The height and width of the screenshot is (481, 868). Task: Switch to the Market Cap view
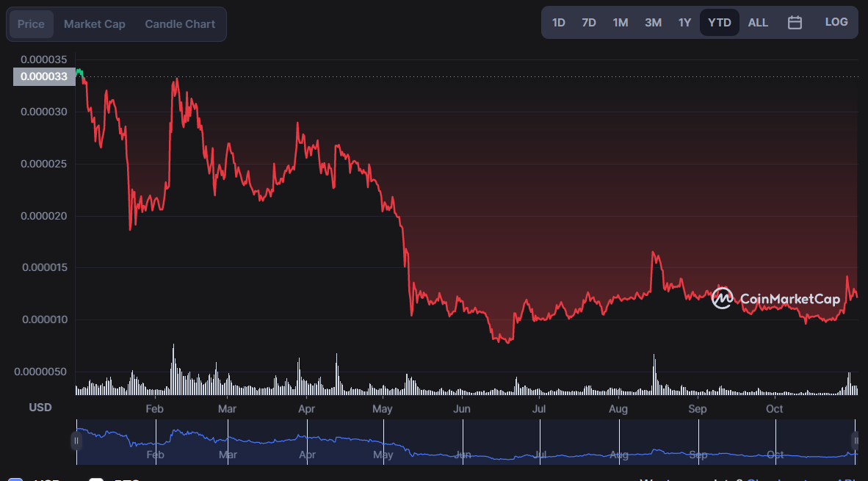point(95,24)
